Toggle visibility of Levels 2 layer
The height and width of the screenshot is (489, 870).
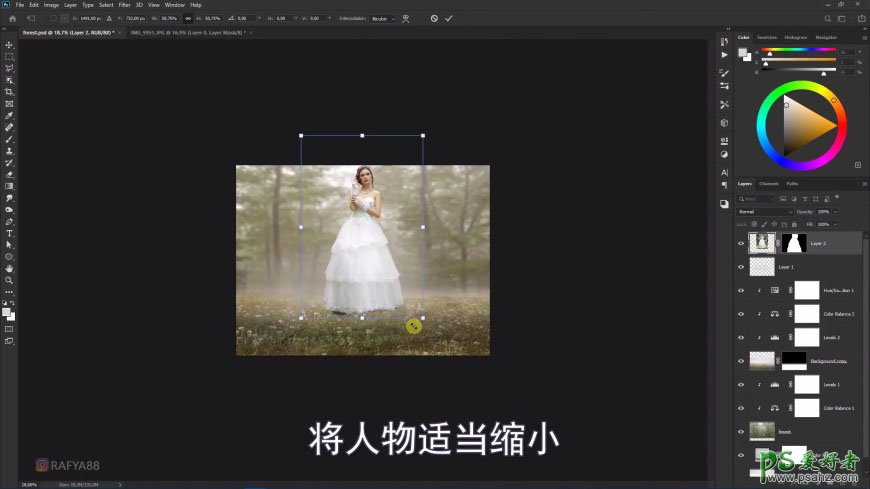pyautogui.click(x=741, y=337)
